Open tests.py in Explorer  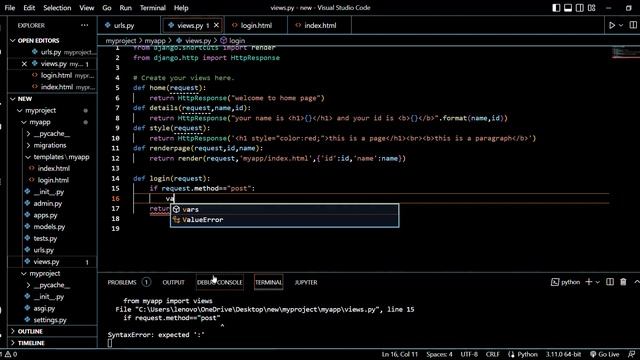52,238
